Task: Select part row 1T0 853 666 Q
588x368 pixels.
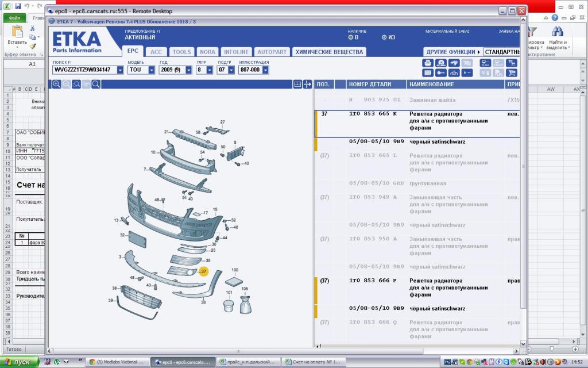Action: [418, 330]
